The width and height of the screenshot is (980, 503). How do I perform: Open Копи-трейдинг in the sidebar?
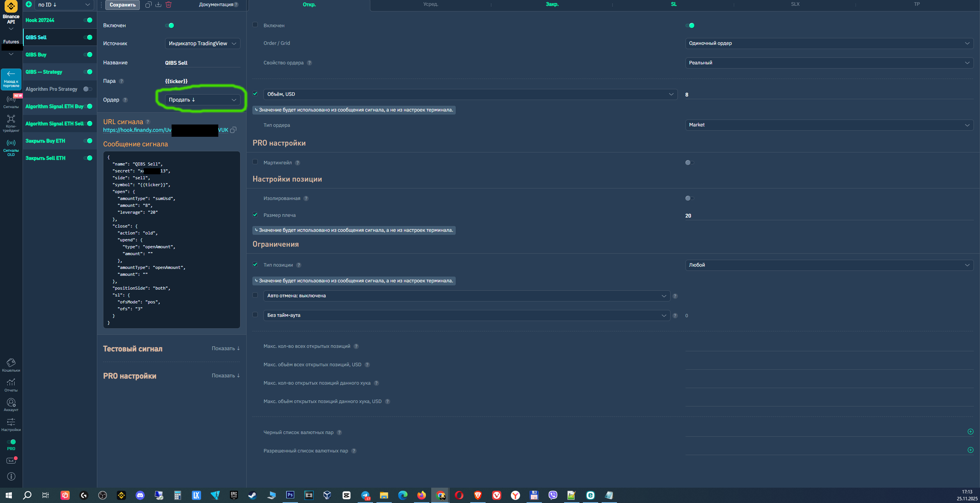(11, 123)
